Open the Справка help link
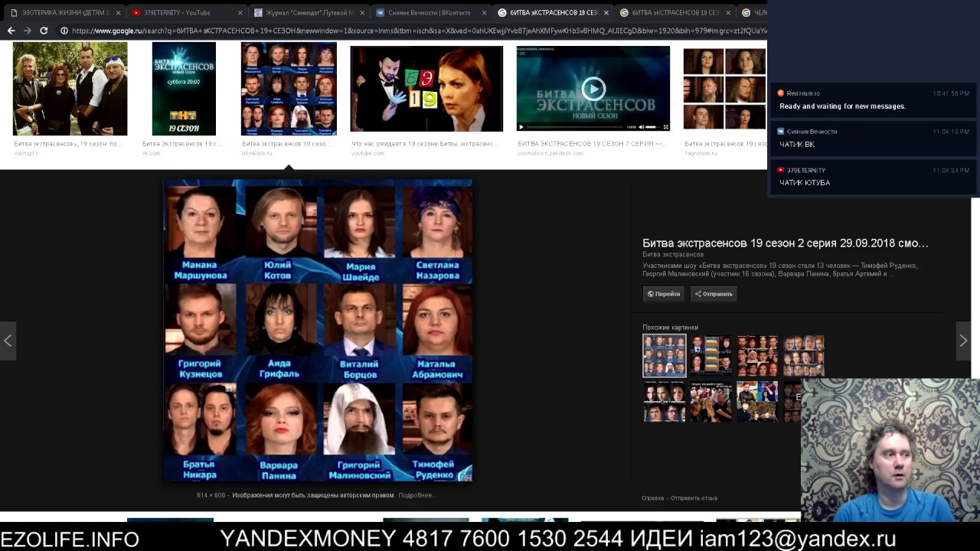The image size is (980, 551). (x=653, y=498)
